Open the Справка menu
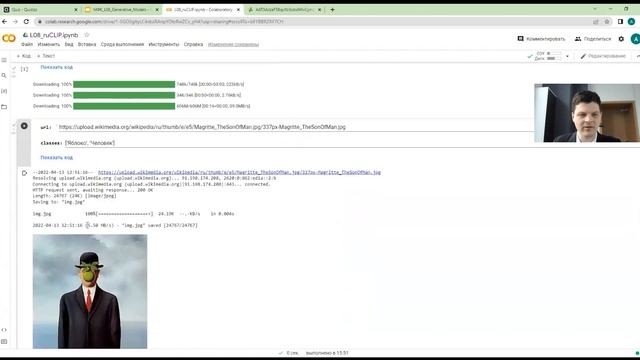The width and height of the screenshot is (640, 360). pos(193,44)
